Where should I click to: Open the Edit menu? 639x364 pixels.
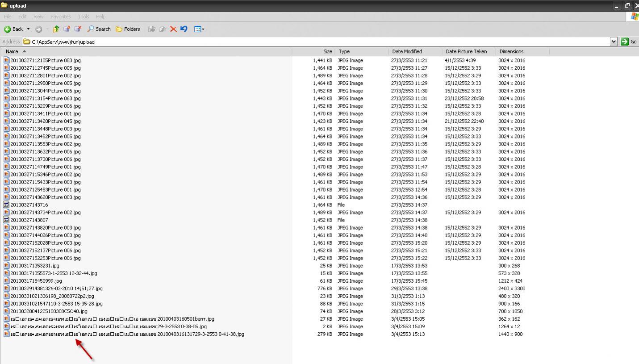22,17
